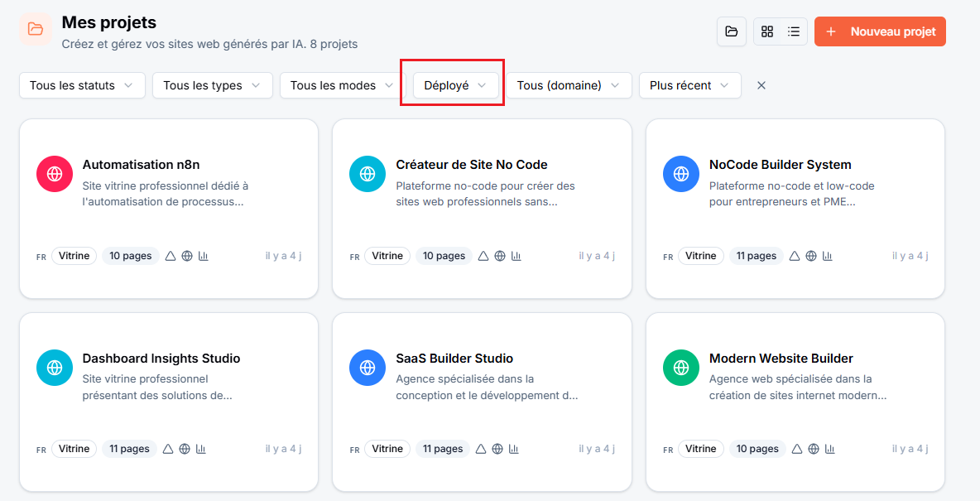The height and width of the screenshot is (501, 980).
Task: Open the Déployé filter dropdown
Action: coord(455,85)
